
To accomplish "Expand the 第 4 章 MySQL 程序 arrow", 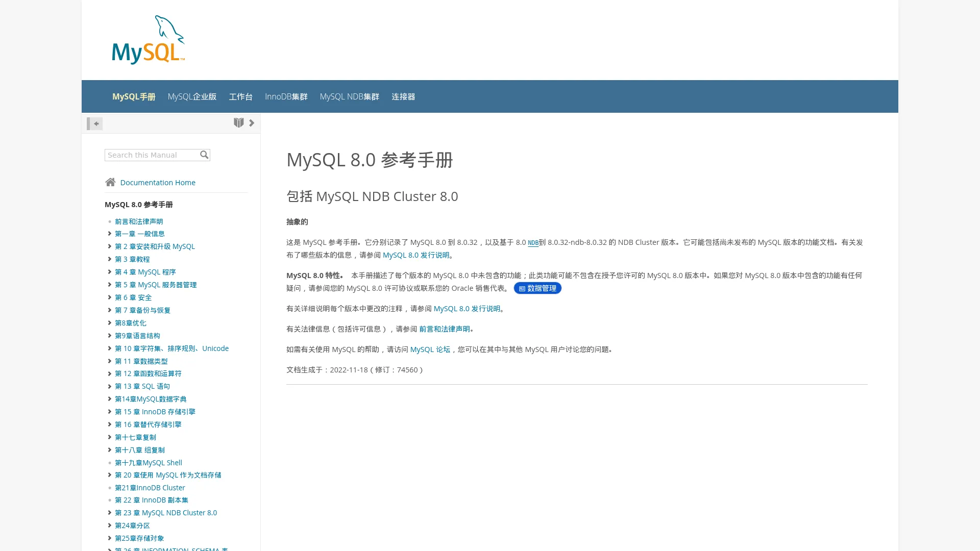I will point(109,272).
